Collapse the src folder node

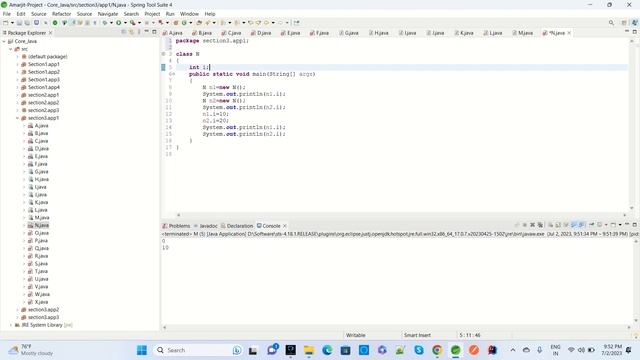(x=11, y=49)
